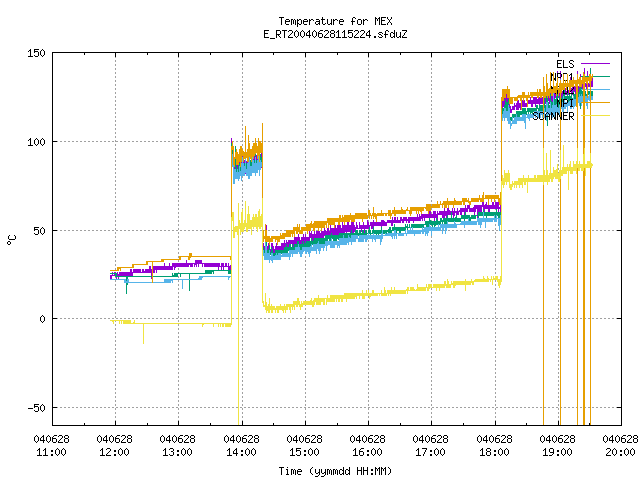Click the purple ELS legend line sample
This screenshot has width=640, height=480.
click(x=596, y=64)
